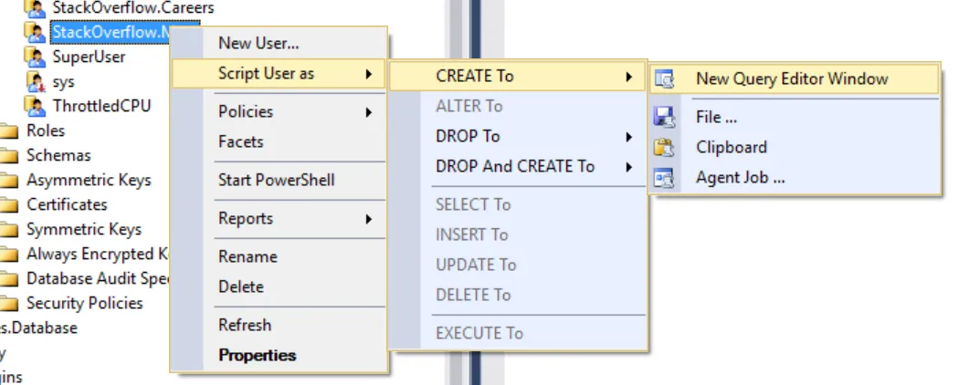980x385 pixels.
Task: Click the File save disk icon
Action: (x=663, y=117)
